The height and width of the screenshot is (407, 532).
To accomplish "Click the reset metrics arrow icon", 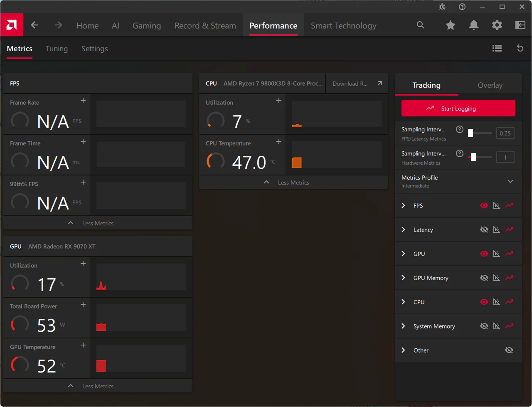I will click(x=520, y=48).
